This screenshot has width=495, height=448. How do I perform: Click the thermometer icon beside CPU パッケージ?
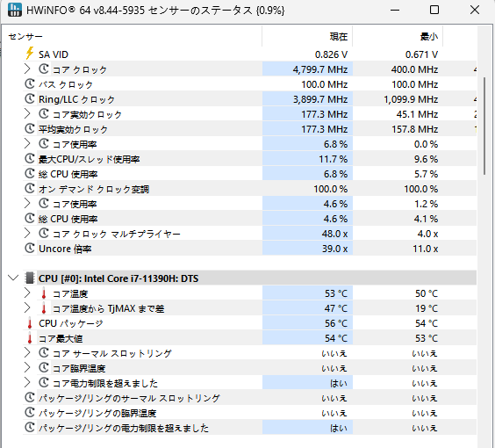pyautogui.click(x=30, y=323)
